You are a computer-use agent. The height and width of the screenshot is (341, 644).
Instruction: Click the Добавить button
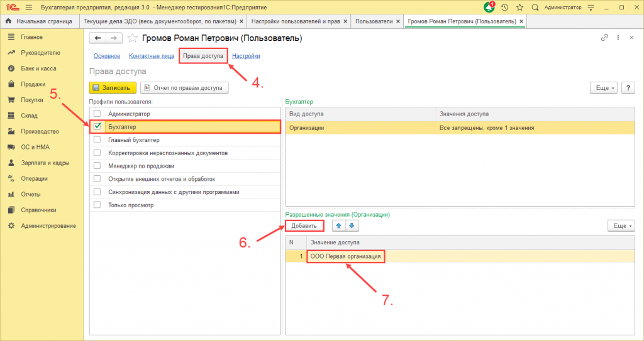coord(304,225)
